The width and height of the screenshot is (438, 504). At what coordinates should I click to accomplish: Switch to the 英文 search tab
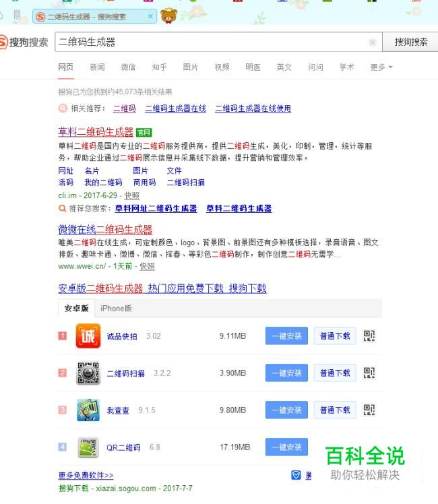tap(284, 67)
